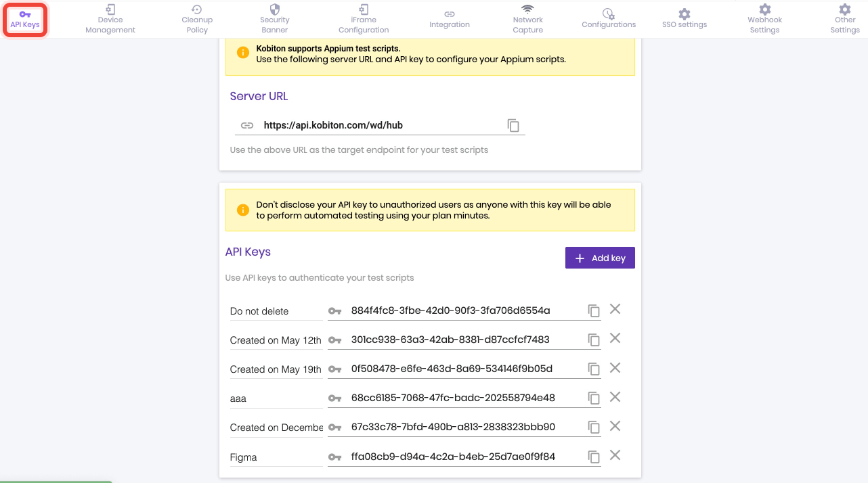This screenshot has width=868, height=483.
Task: Edit the 'Created on Decembe' name field
Action: (x=276, y=428)
